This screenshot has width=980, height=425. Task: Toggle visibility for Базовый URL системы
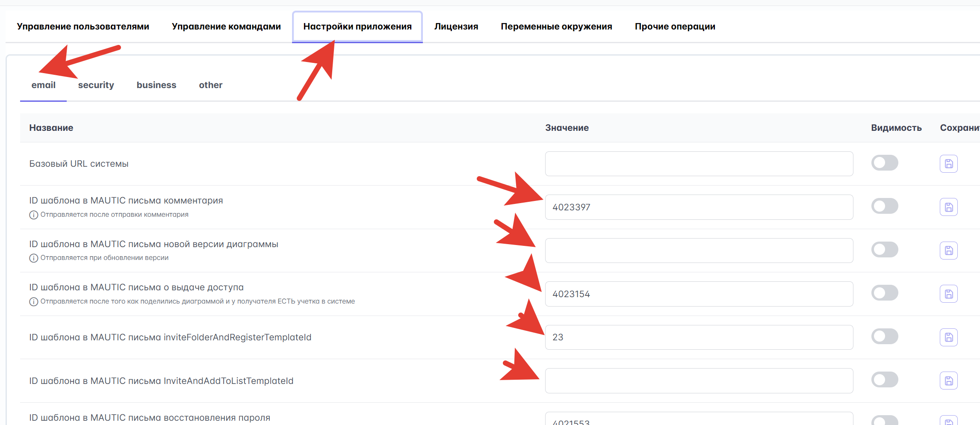tap(885, 163)
